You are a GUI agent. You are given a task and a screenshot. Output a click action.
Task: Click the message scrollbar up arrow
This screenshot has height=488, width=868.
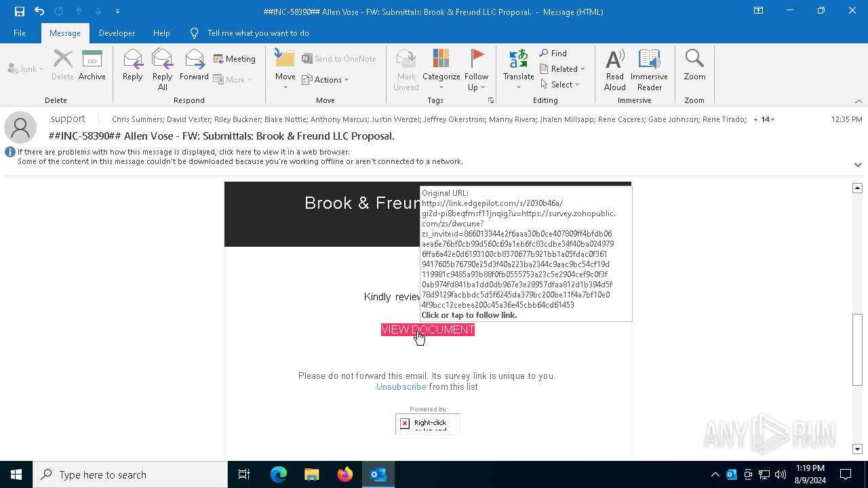[857, 188]
